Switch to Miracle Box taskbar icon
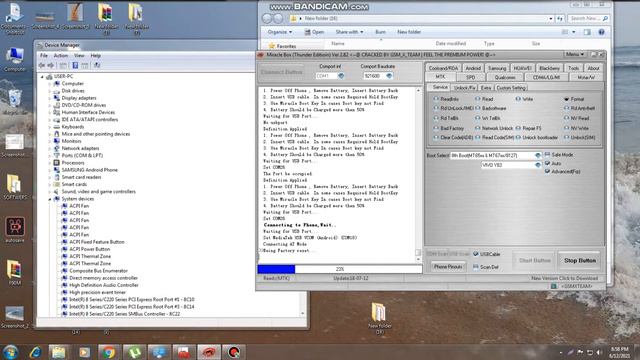The height and width of the screenshot is (360, 640). pyautogui.click(x=209, y=352)
